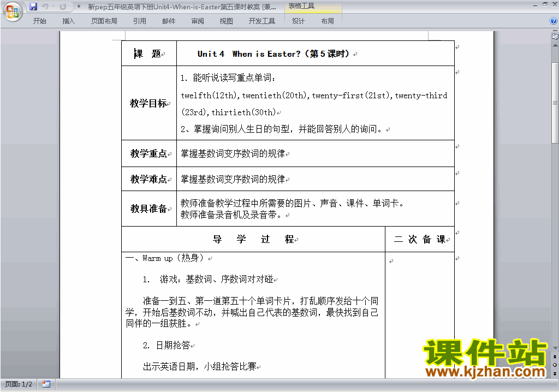Go to next page using the double-down arrow

click(x=555, y=373)
